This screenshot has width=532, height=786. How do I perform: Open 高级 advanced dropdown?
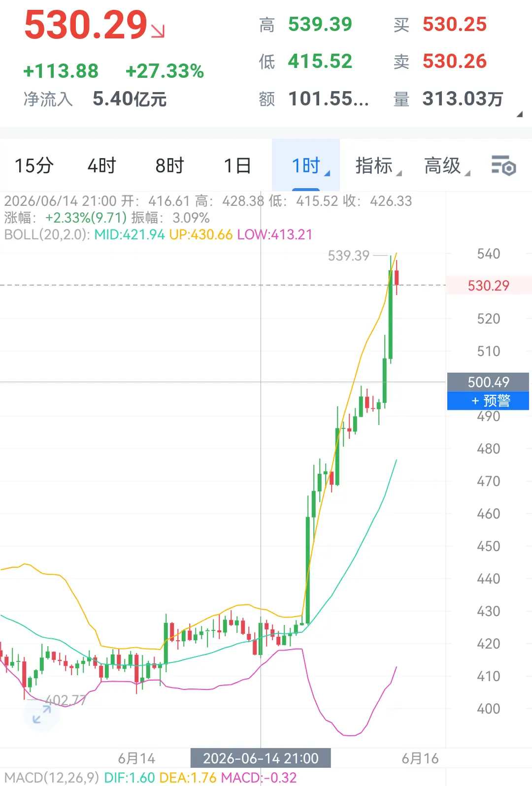tap(446, 165)
